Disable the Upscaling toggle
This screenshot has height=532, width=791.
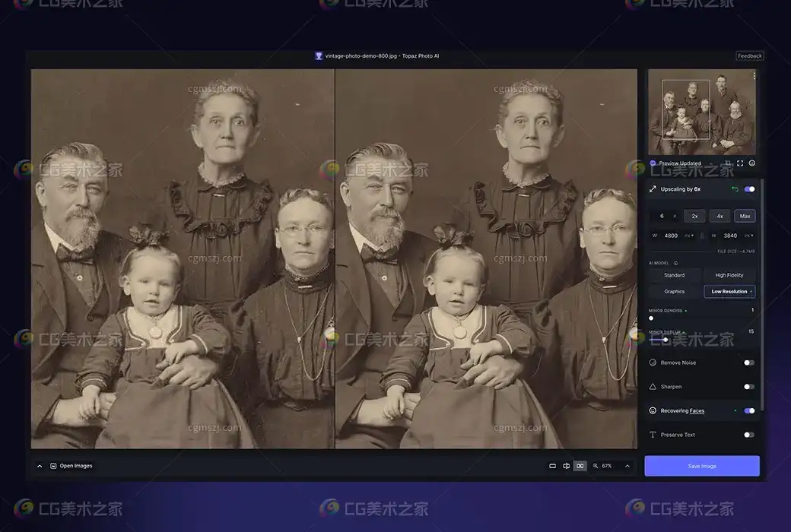tap(749, 189)
